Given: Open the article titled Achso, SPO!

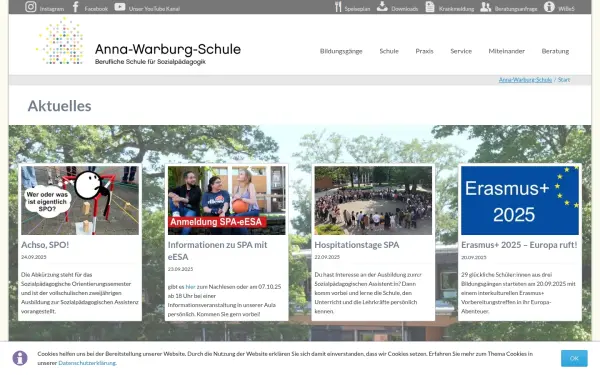Looking at the screenshot, I should click(x=45, y=245).
